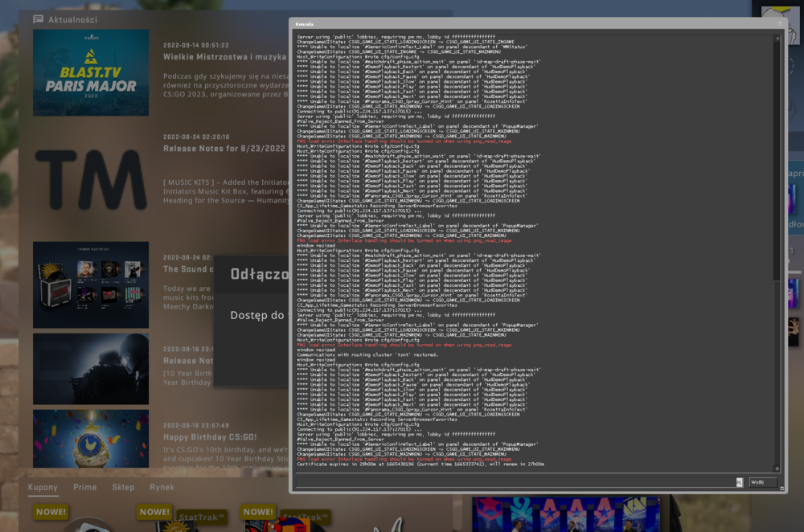Open the music kits news thumbnail

91,285
